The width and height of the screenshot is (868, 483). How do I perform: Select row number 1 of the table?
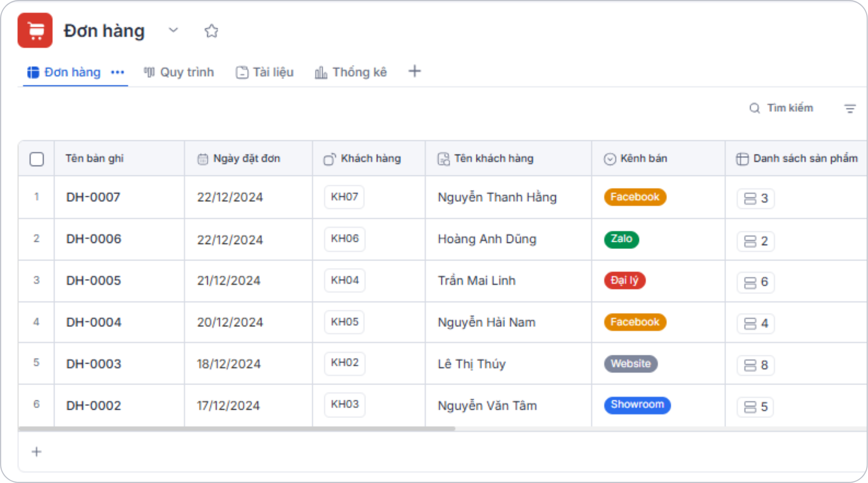37,197
